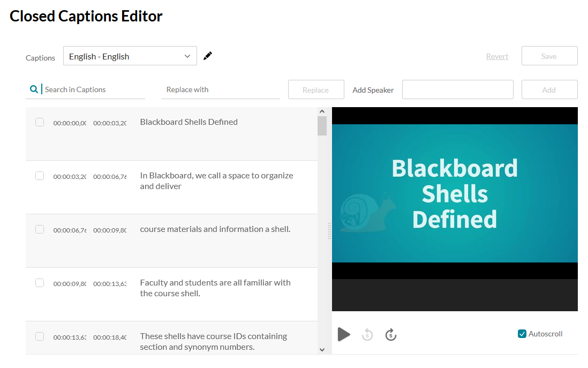Click the Replace button
Screen dimensions: 588x368
coord(316,89)
